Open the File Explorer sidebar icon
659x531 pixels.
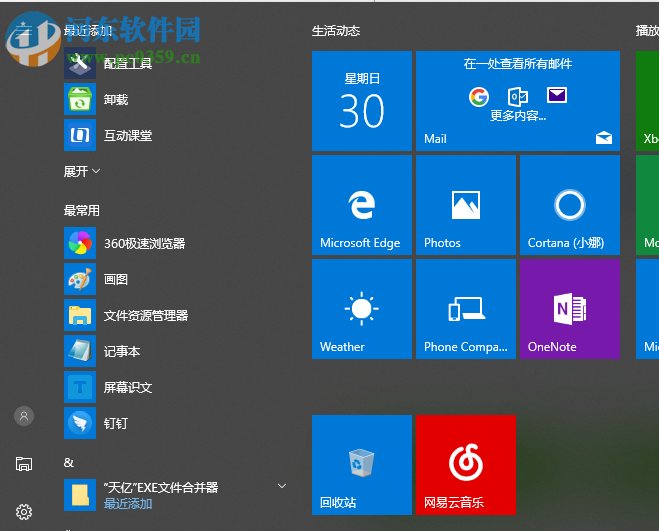pyautogui.click(x=24, y=464)
